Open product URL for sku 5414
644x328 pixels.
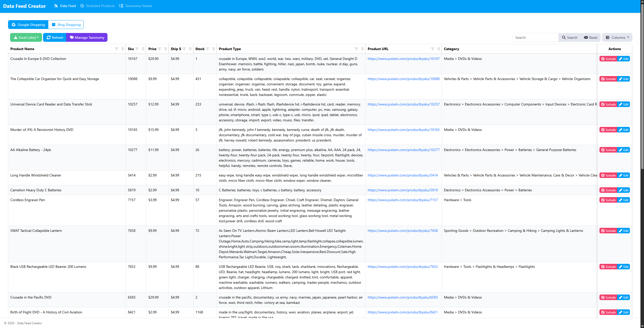[x=403, y=175]
